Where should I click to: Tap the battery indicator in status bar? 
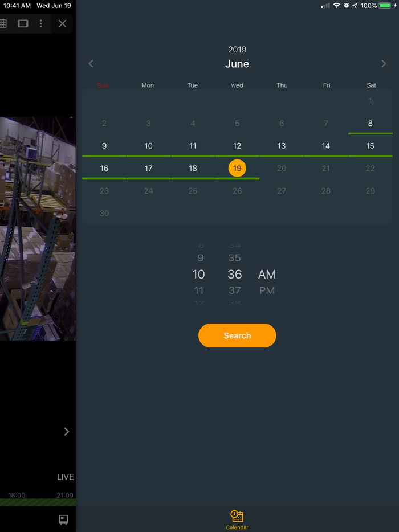click(385, 6)
